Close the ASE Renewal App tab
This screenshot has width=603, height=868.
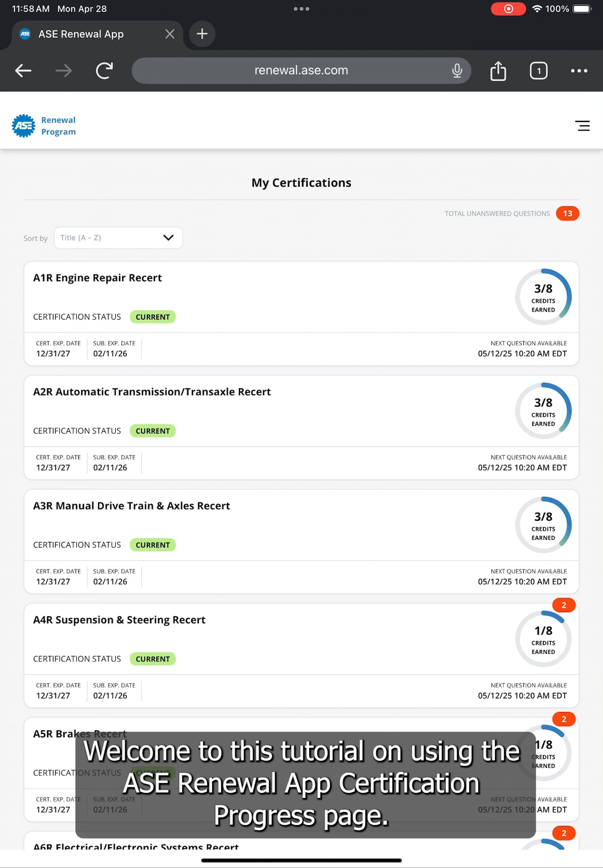point(170,34)
